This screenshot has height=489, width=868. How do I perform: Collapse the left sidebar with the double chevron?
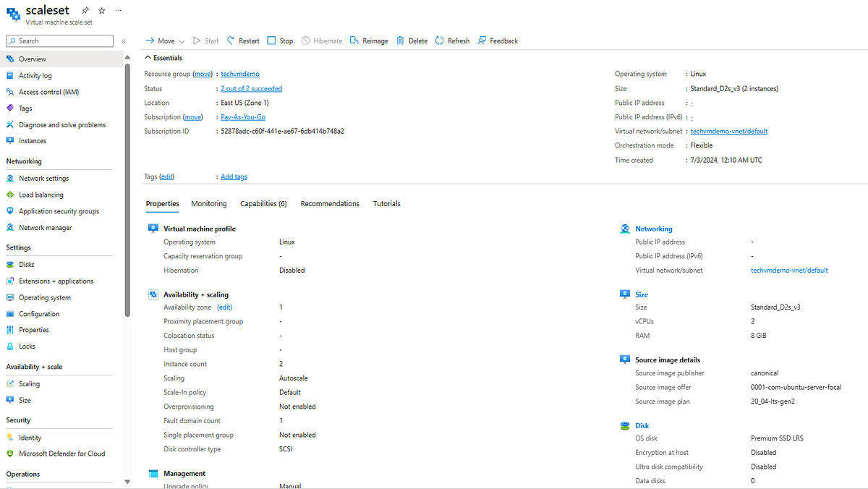point(123,41)
